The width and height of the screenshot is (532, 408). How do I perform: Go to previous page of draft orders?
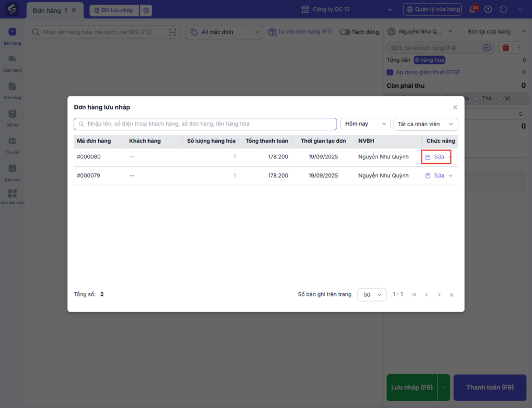[x=427, y=295]
